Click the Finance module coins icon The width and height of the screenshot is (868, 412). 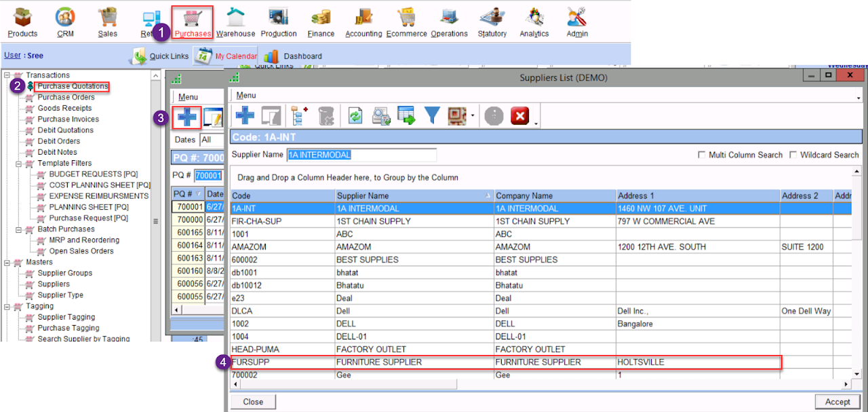(x=321, y=17)
